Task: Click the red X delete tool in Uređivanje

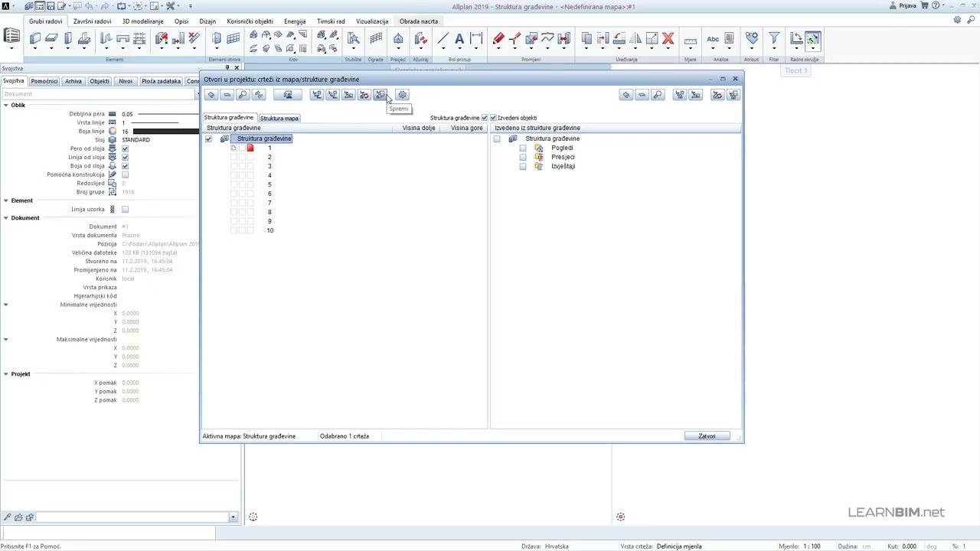Action: (668, 38)
